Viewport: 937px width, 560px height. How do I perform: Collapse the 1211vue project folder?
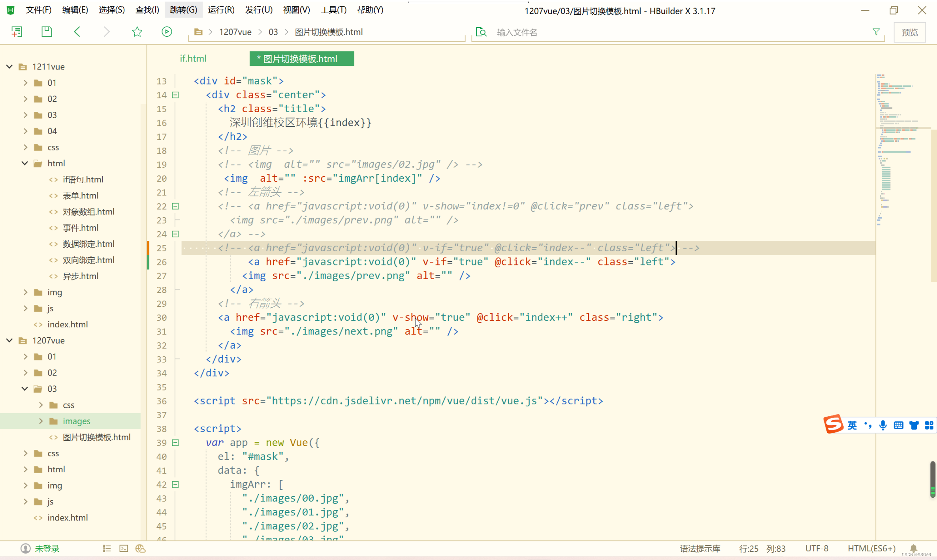[9, 66]
